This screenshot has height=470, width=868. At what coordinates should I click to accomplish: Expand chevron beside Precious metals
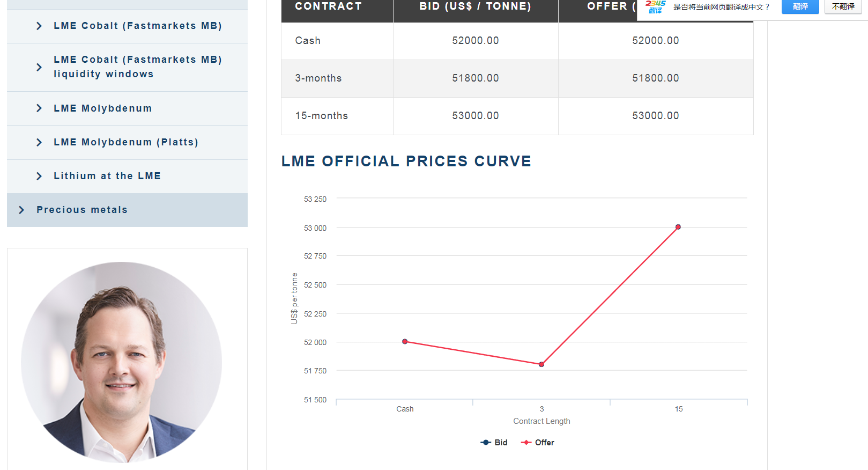tap(22, 210)
